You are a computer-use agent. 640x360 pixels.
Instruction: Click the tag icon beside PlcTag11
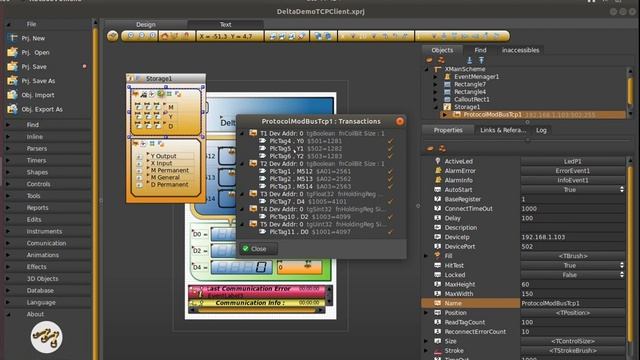tap(262, 231)
